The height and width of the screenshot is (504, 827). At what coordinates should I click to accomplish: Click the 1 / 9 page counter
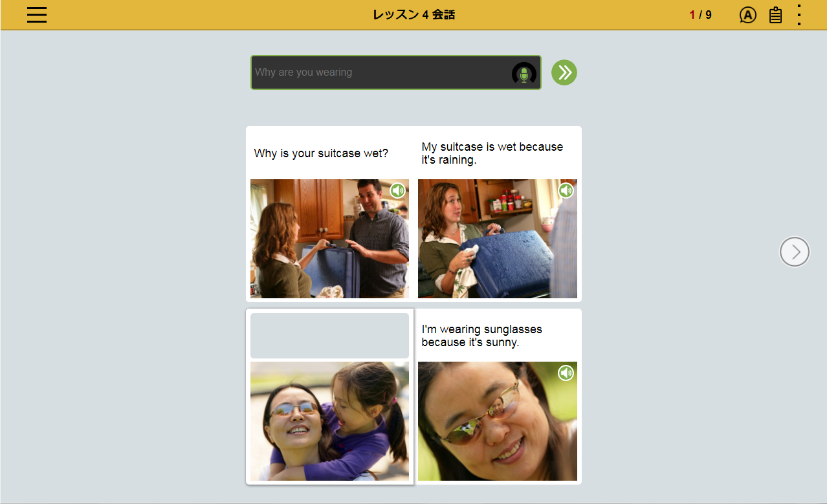[x=700, y=15]
